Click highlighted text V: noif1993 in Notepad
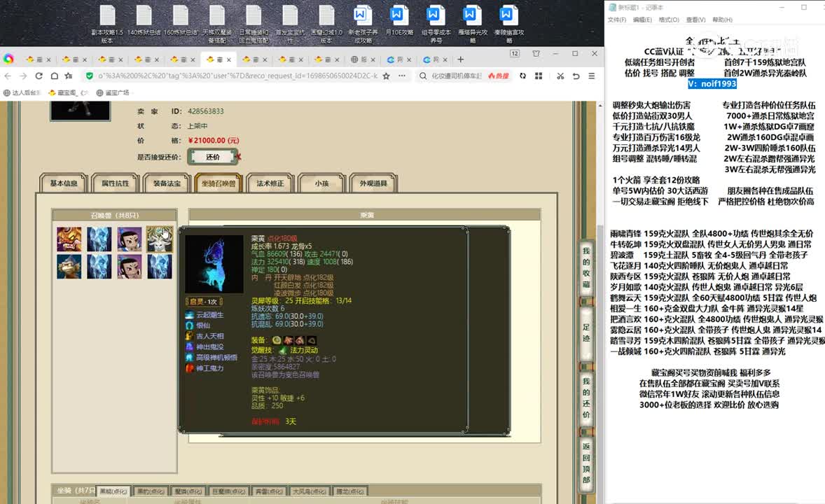 tap(712, 83)
